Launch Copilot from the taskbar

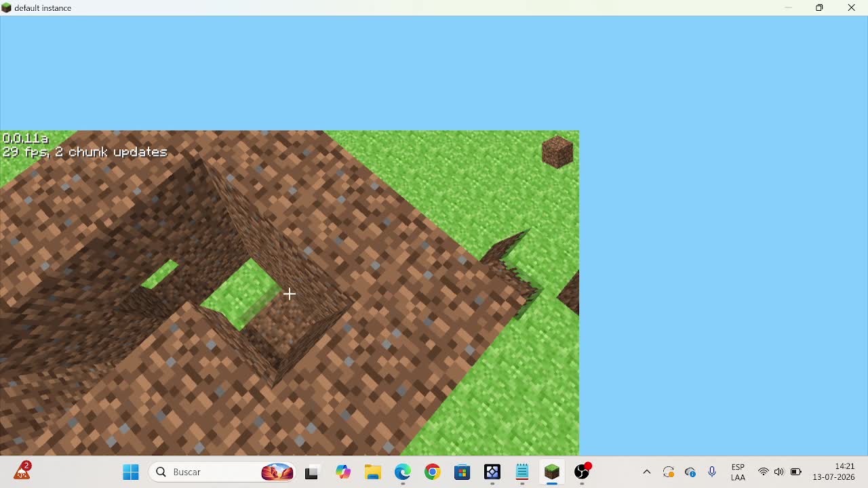pos(343,472)
